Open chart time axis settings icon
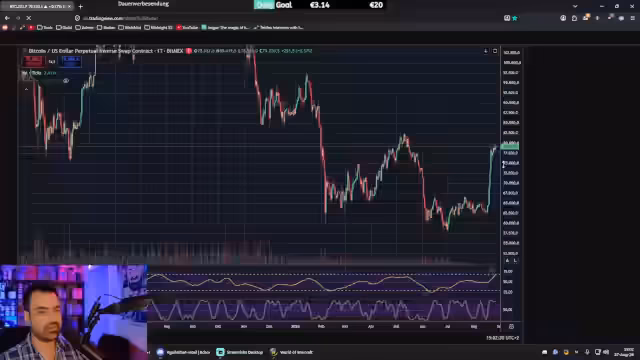This screenshot has width=640, height=360. (x=511, y=326)
